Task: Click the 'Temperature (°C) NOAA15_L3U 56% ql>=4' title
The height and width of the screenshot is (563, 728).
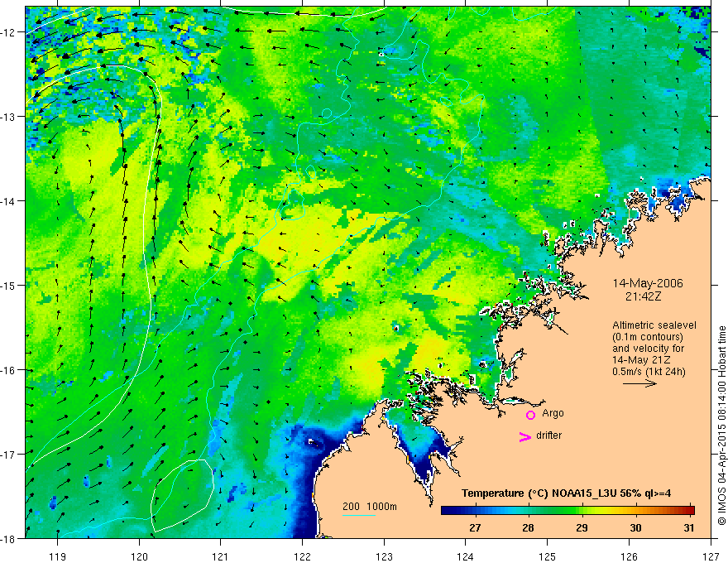Action: pyautogui.click(x=566, y=493)
